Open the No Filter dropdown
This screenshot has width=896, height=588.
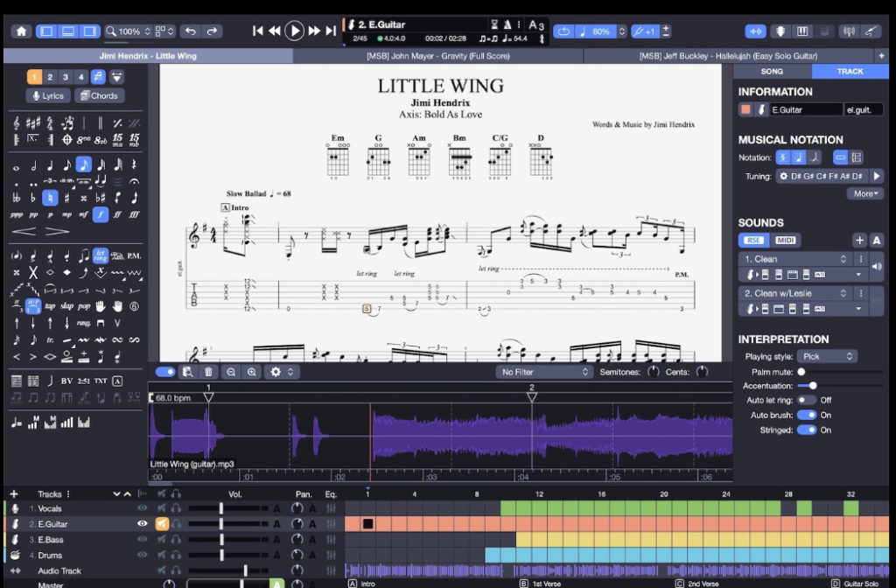tap(544, 372)
